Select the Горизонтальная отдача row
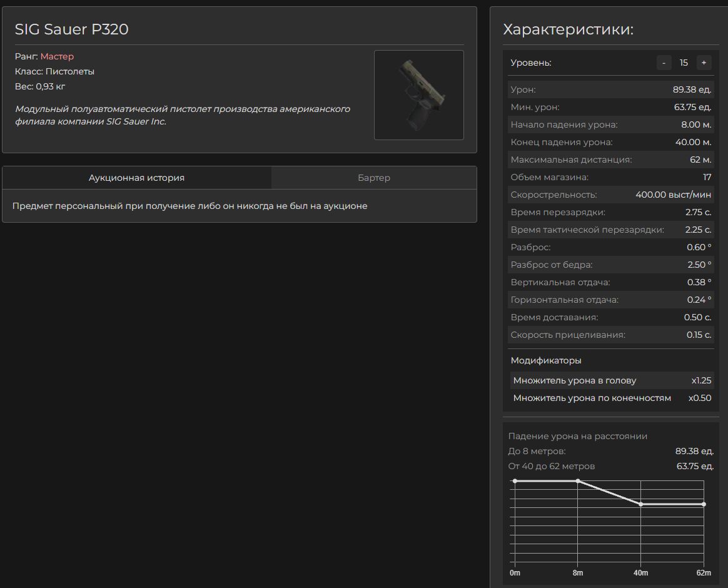 pyautogui.click(x=610, y=300)
